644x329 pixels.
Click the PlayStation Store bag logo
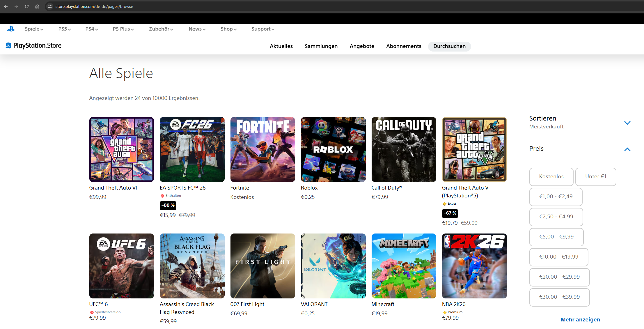(x=8, y=45)
